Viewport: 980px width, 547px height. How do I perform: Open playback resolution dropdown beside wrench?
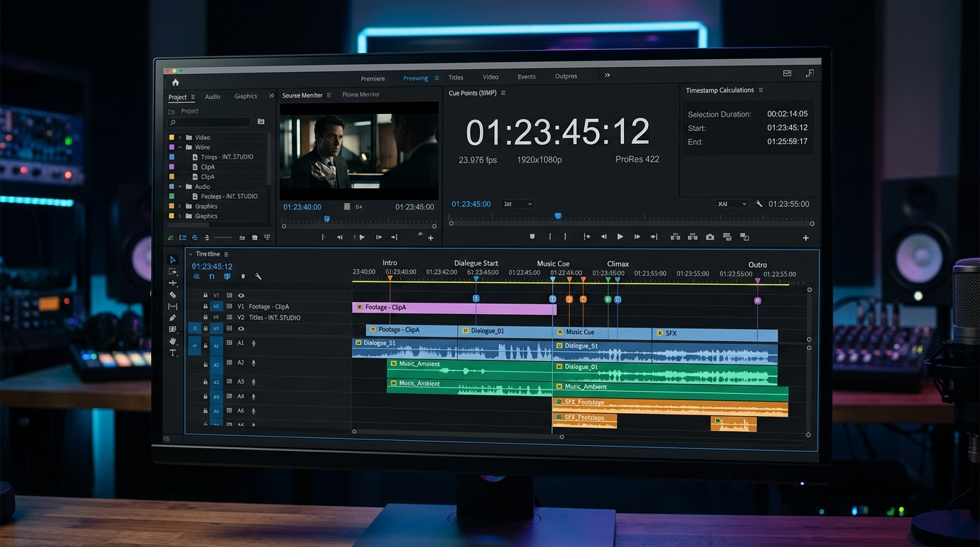coord(732,204)
